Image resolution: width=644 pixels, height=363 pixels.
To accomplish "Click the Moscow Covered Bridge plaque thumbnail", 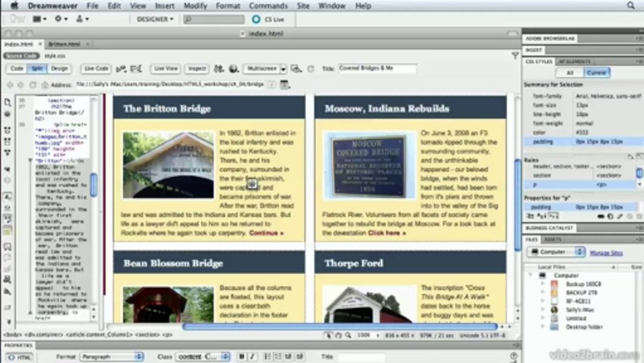I will 369,165.
